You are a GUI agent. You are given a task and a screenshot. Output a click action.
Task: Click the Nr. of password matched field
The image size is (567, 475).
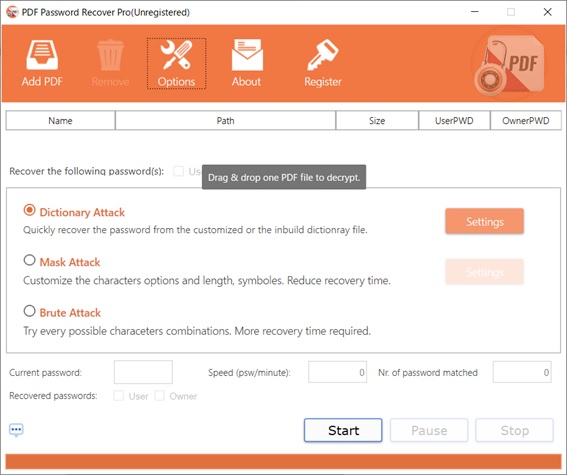coord(522,372)
